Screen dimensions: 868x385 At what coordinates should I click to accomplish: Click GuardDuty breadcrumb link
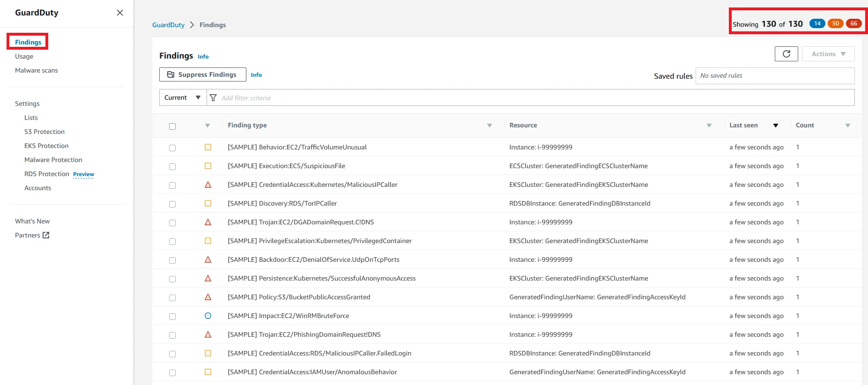tap(168, 25)
